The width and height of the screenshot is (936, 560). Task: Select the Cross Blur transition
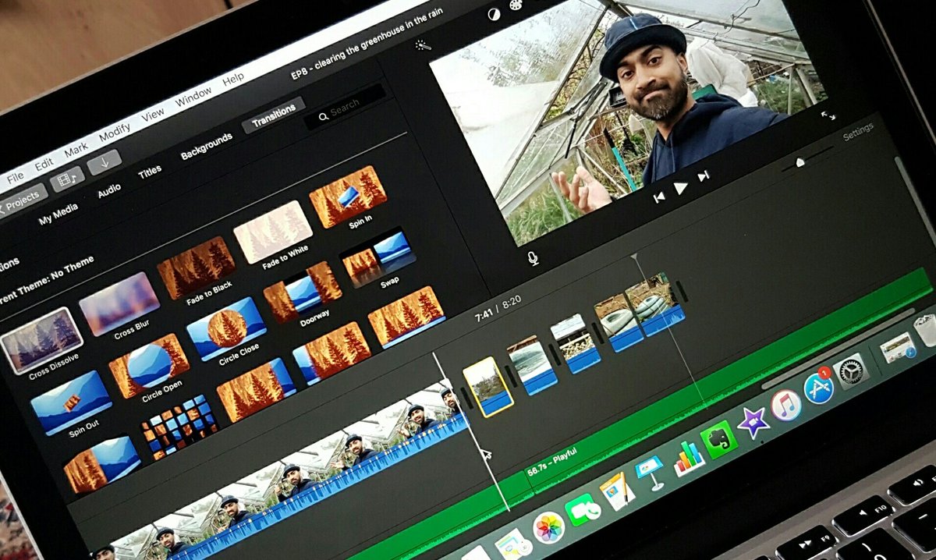(x=119, y=303)
